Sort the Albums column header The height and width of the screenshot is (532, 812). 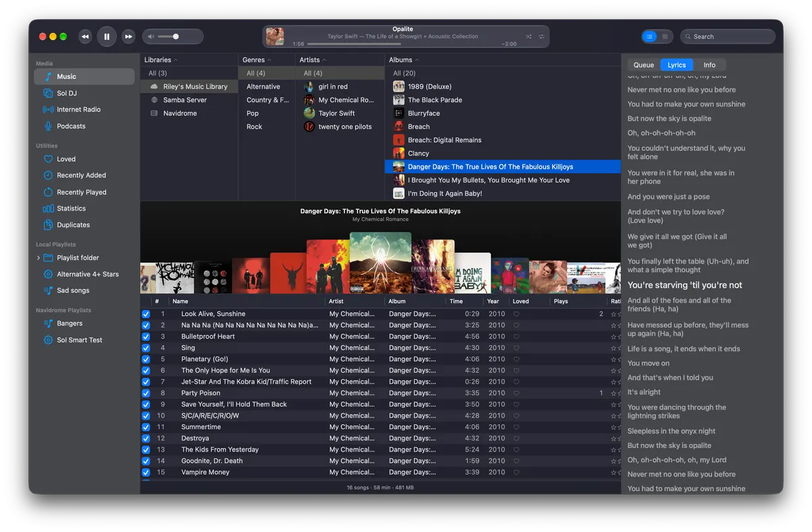(x=503, y=60)
